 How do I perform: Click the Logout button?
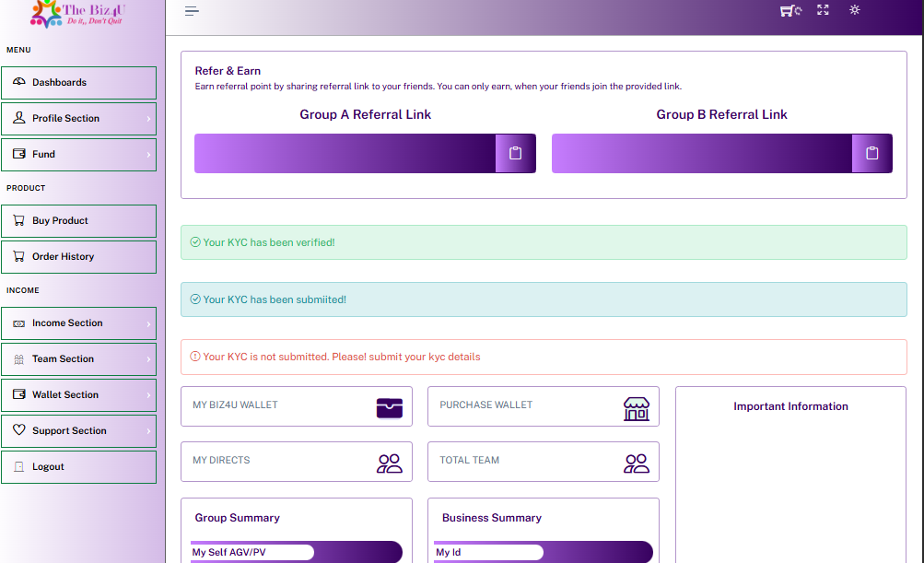78,467
